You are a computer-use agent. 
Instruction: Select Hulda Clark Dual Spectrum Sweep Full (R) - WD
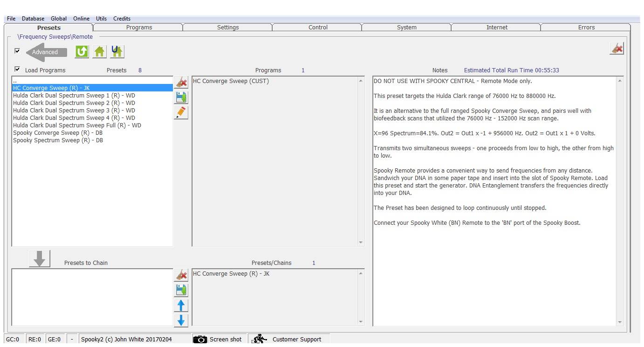pos(92,125)
